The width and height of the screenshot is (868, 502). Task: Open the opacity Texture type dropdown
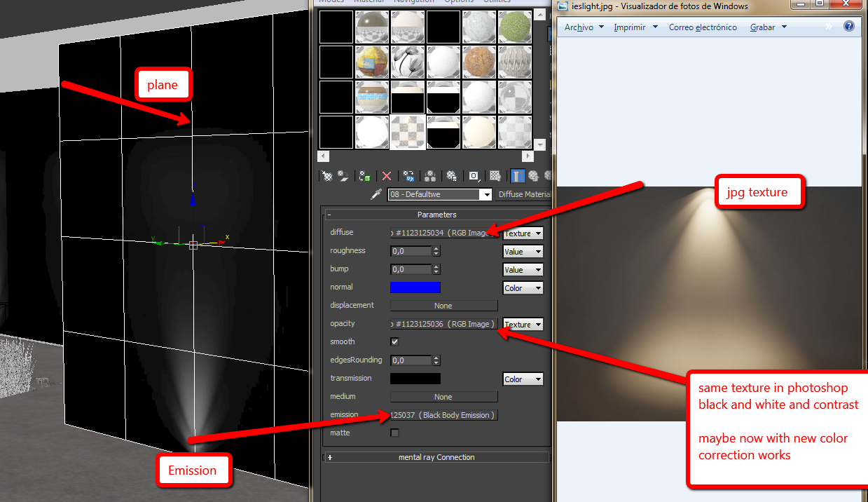click(x=523, y=325)
